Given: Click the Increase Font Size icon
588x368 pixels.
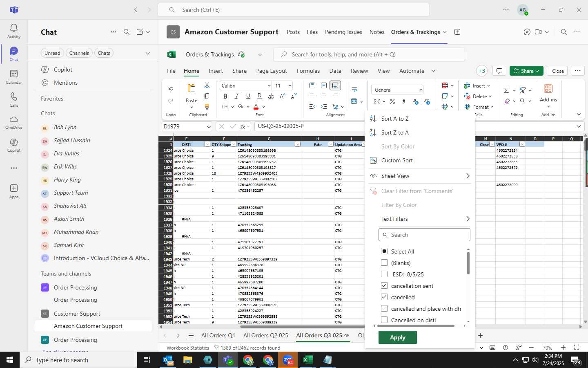Looking at the screenshot, I should pos(282,96).
